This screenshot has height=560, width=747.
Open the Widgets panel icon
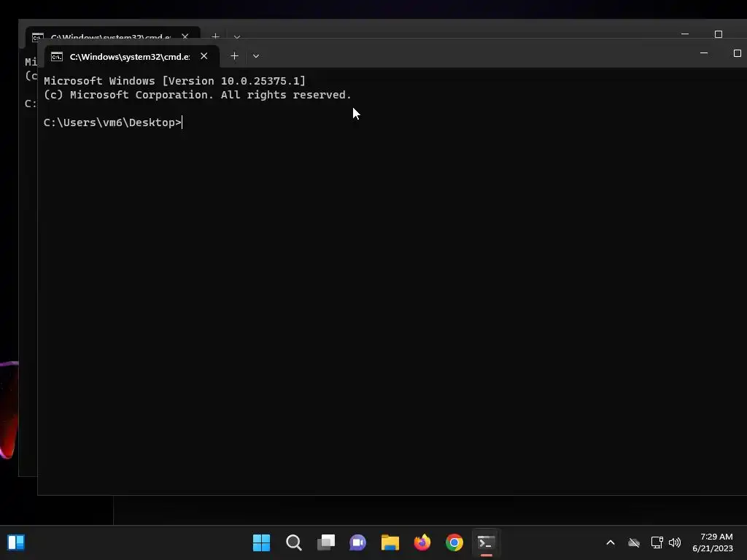tap(16, 542)
